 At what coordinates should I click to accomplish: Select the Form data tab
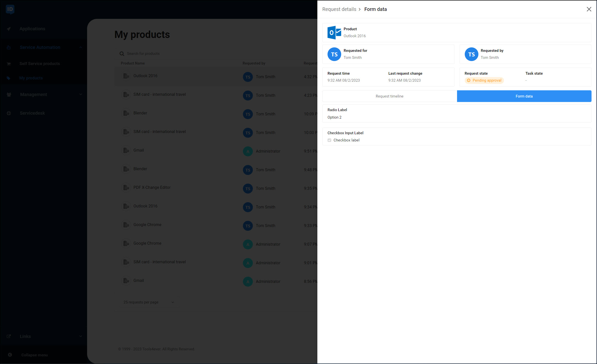[524, 96]
